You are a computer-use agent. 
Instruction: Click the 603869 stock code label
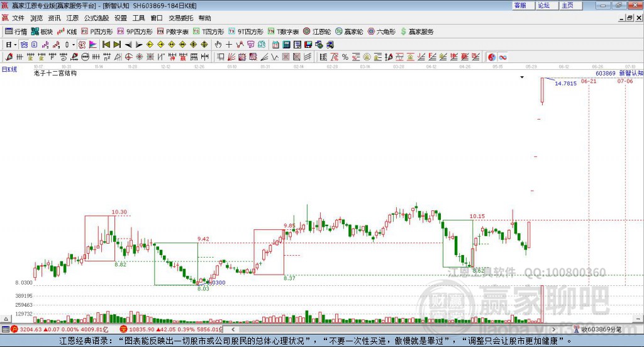pos(606,73)
